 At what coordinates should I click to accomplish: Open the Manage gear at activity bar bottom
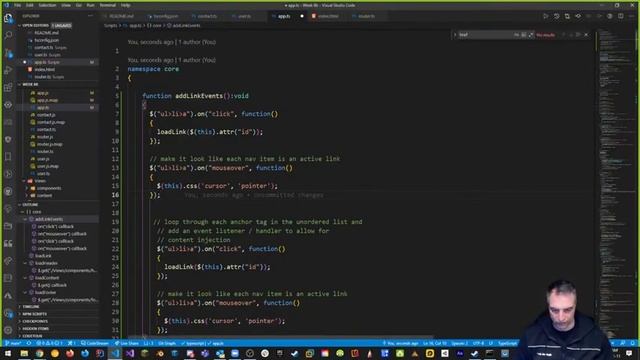click(8, 330)
